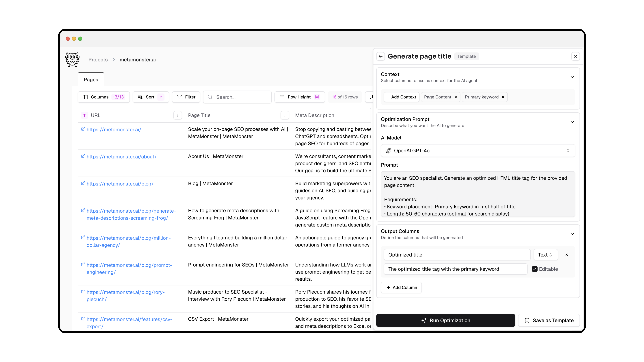644x362 pixels.
Task: Click Run Optimization button
Action: pyautogui.click(x=445, y=320)
